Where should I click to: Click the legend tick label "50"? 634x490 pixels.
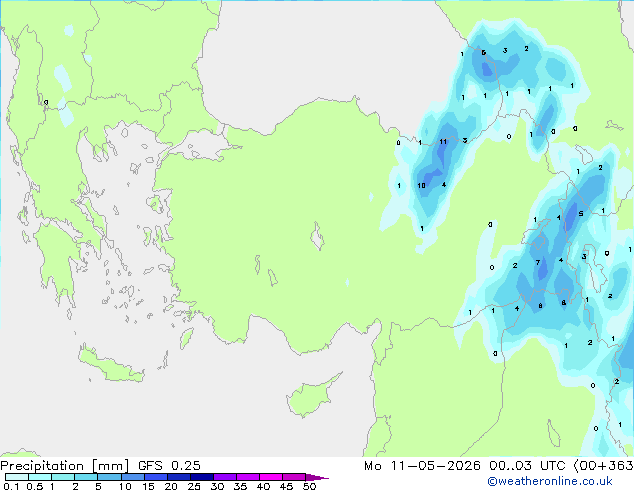(310, 486)
